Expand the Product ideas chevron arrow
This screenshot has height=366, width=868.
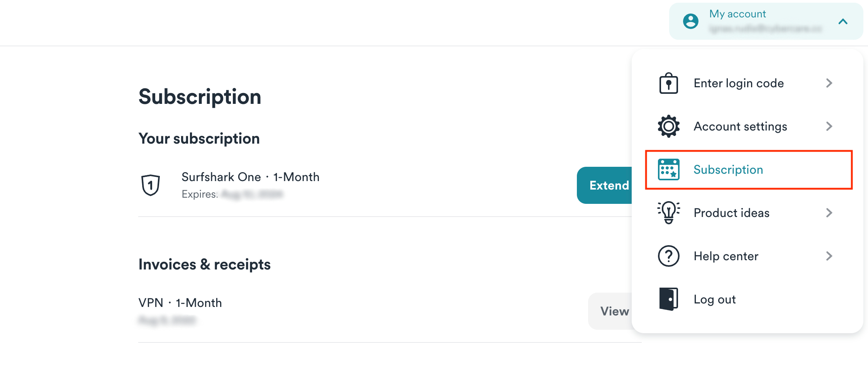[829, 213]
